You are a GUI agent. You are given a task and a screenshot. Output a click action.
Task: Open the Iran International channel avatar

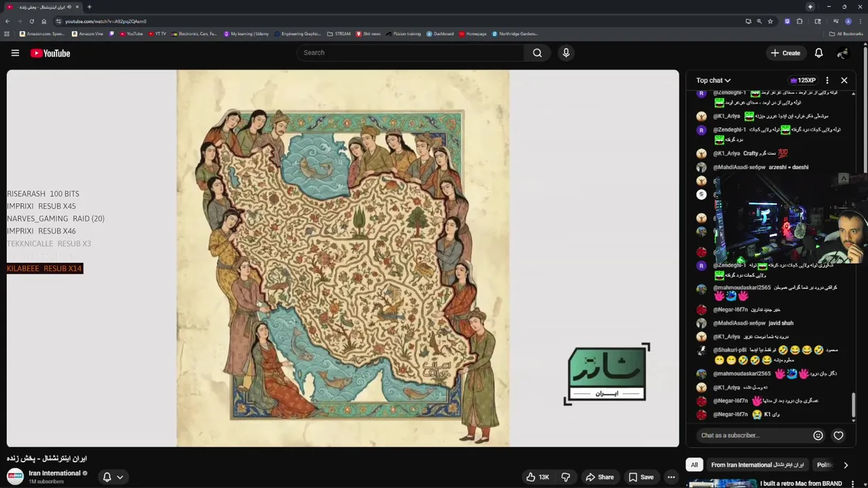pyautogui.click(x=15, y=476)
